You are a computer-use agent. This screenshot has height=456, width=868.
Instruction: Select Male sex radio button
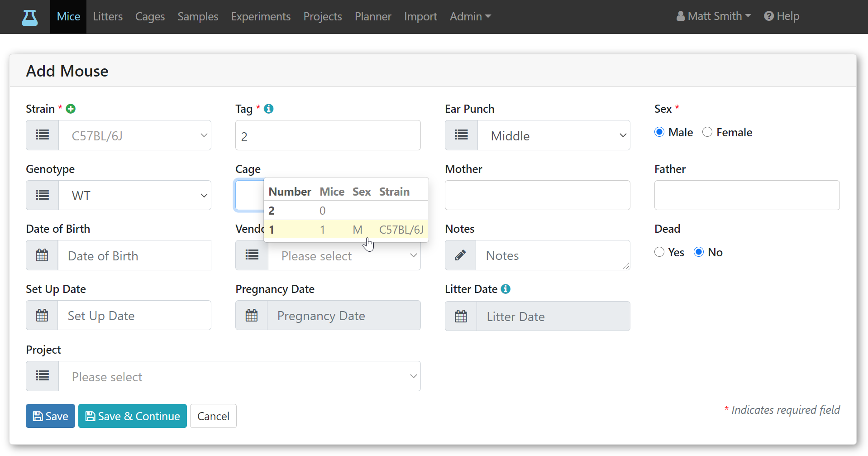point(659,132)
